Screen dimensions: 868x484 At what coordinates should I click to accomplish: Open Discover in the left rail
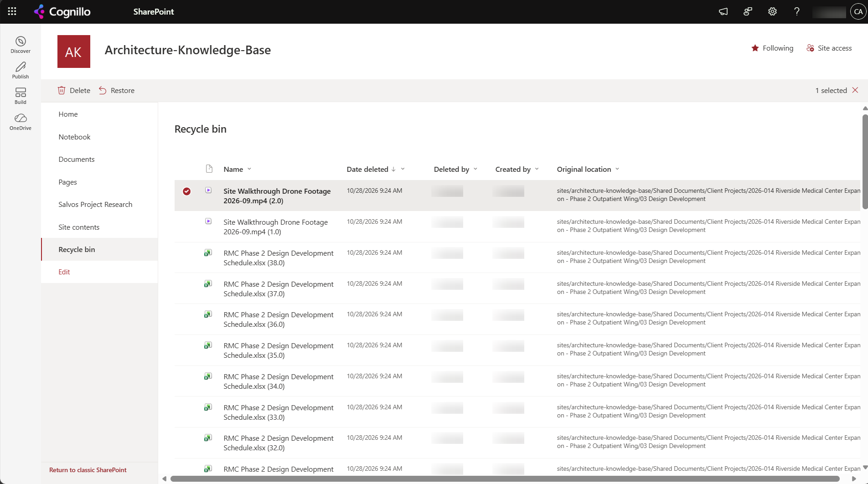pos(21,45)
